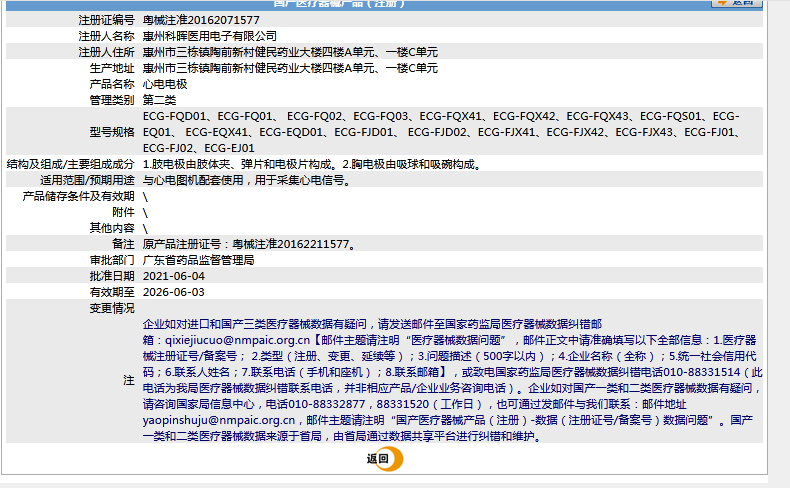The image size is (790, 488).
Task: Click model spec ECG-FJ02、ECG-EJ01 line
Action: (x=199, y=149)
